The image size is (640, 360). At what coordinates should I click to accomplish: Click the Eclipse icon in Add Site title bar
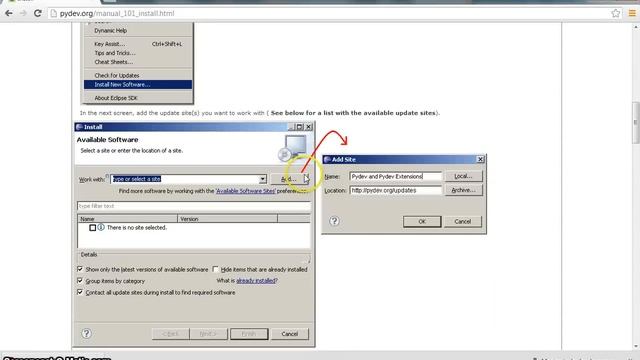[327, 159]
